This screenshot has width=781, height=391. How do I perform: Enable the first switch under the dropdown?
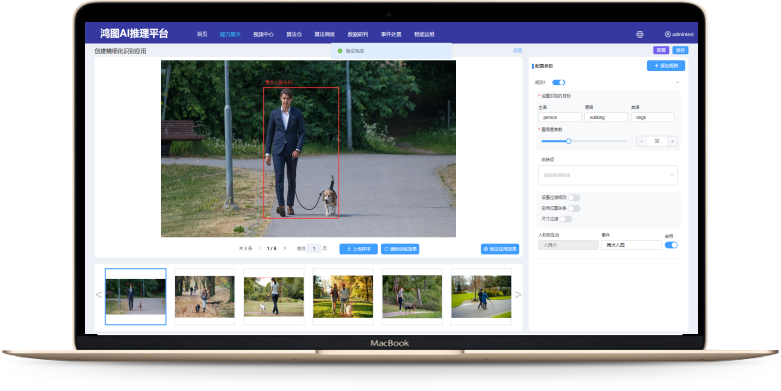pos(574,198)
